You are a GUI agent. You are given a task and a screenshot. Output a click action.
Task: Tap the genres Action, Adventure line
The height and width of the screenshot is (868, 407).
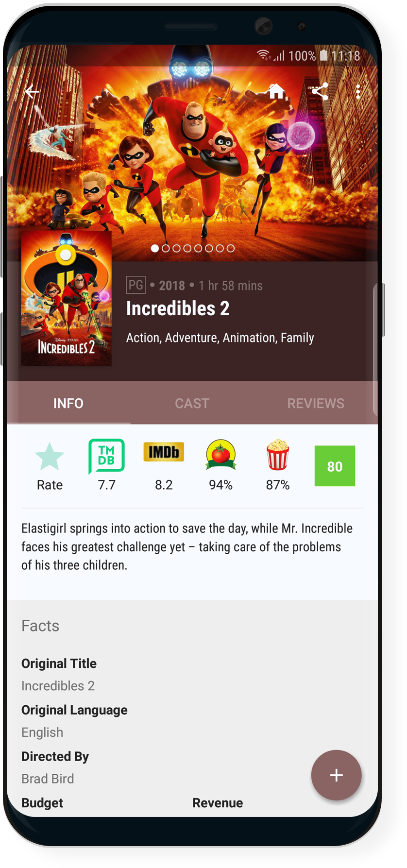click(220, 338)
